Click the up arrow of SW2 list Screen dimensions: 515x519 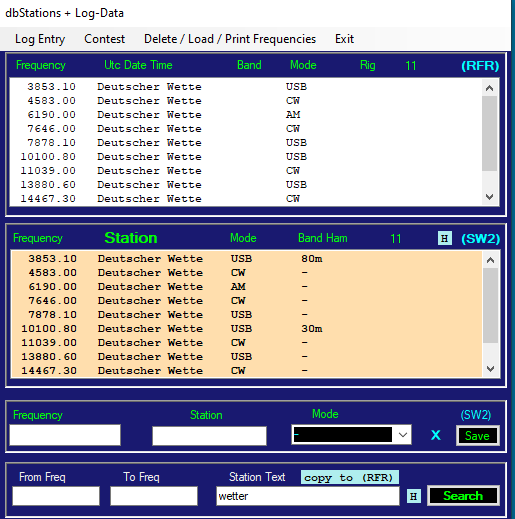(490, 260)
